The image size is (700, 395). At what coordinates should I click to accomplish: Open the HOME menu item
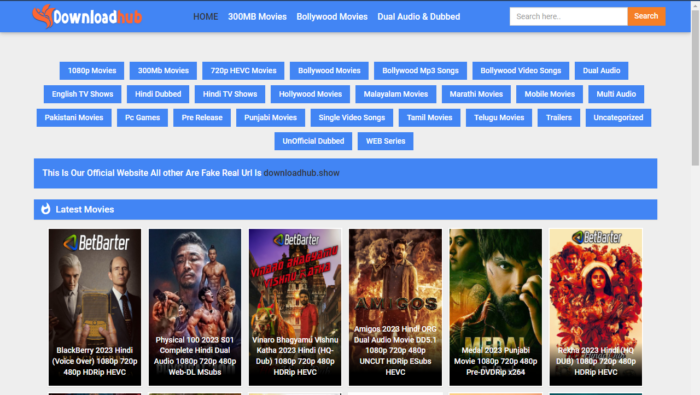(205, 17)
